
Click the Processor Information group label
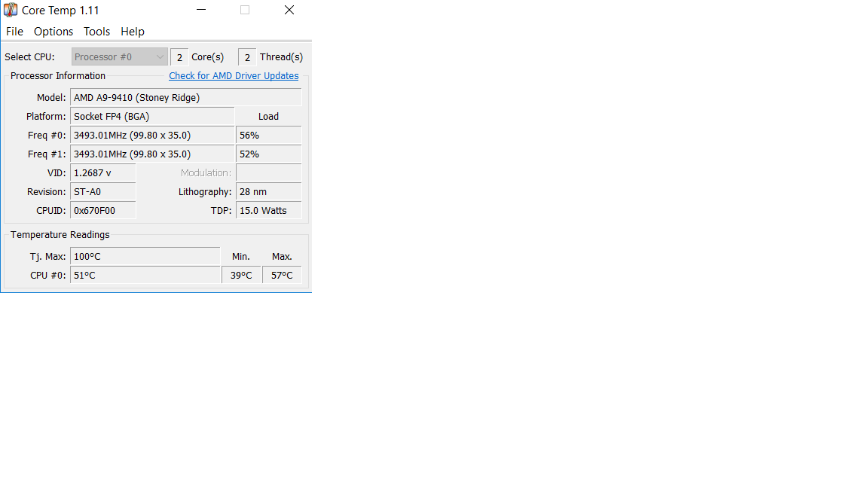tap(57, 76)
